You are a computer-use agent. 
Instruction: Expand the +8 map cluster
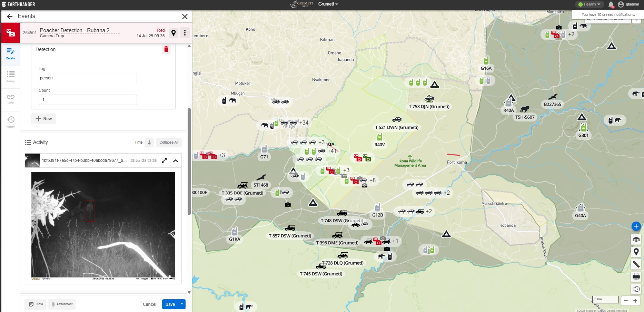point(373,180)
